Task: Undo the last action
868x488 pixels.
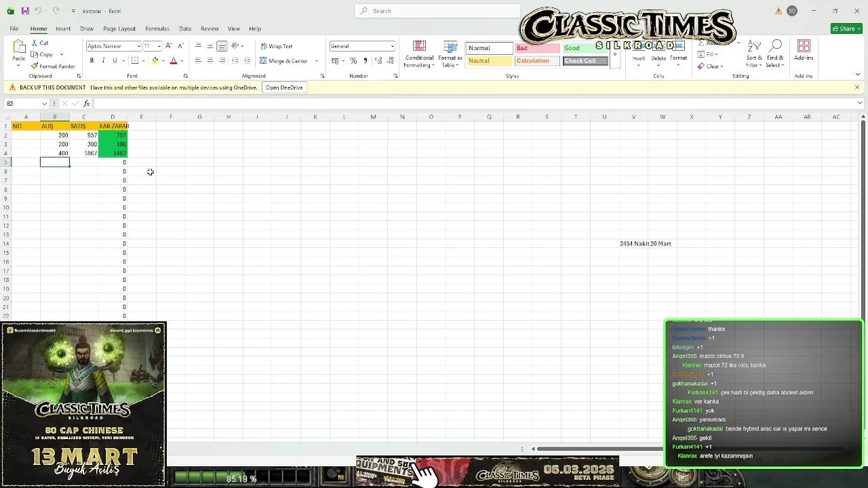Action: tap(39, 11)
